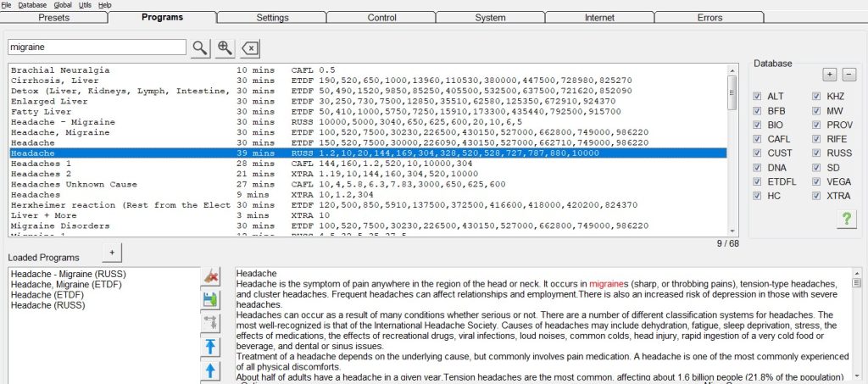868x384 pixels.
Task: Clear the migraine search text
Action: [x=250, y=47]
